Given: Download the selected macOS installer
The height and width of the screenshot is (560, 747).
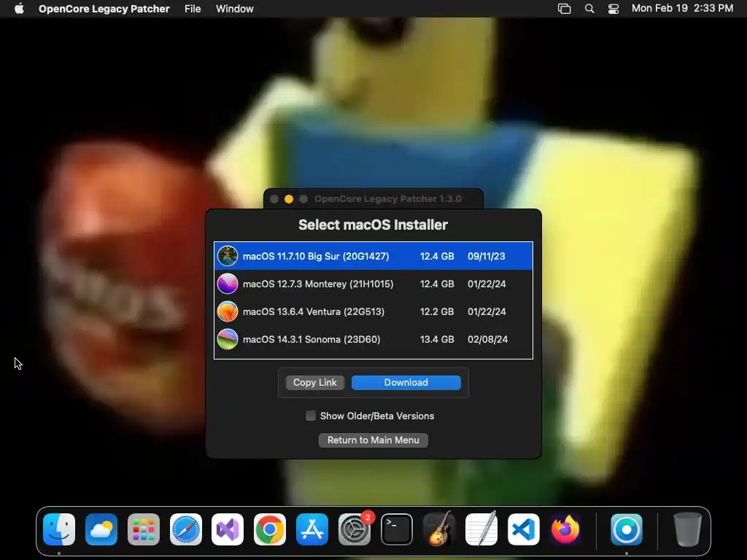Looking at the screenshot, I should [x=406, y=382].
